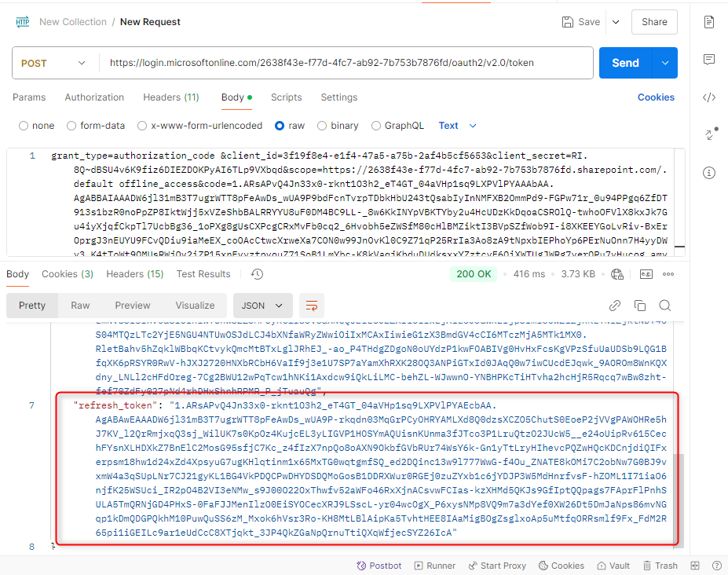Image resolution: width=728 pixels, height=575 pixels.
Task: Switch to the request Body tab
Action: pyautogui.click(x=236, y=97)
